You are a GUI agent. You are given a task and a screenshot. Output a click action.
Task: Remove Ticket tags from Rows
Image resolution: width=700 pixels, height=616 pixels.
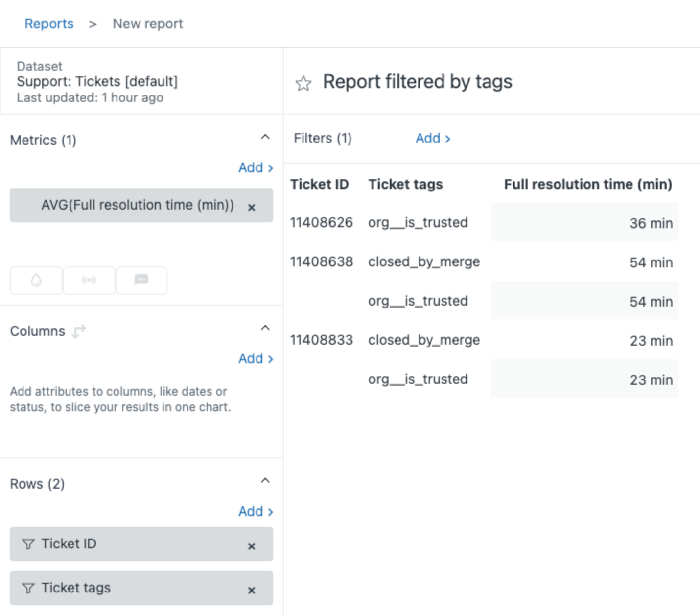[x=252, y=590]
